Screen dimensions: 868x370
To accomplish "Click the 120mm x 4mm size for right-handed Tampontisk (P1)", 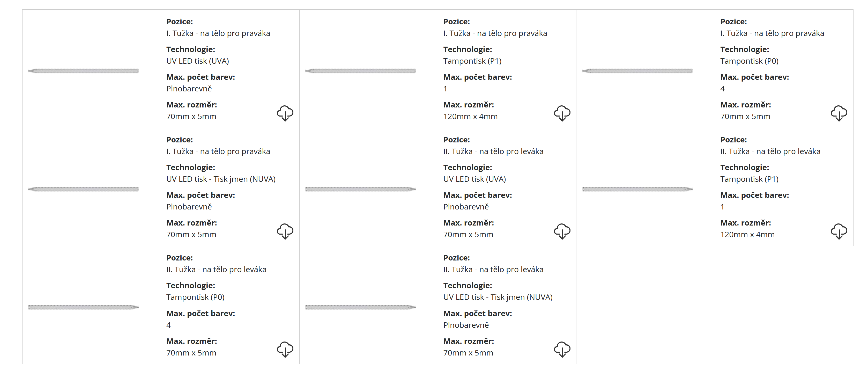I will pos(470,116).
